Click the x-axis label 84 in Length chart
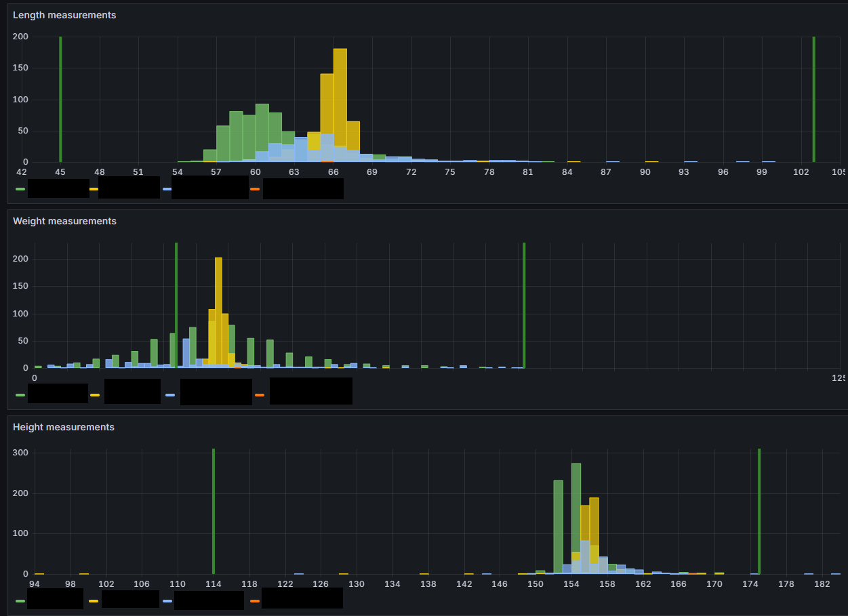 (567, 172)
